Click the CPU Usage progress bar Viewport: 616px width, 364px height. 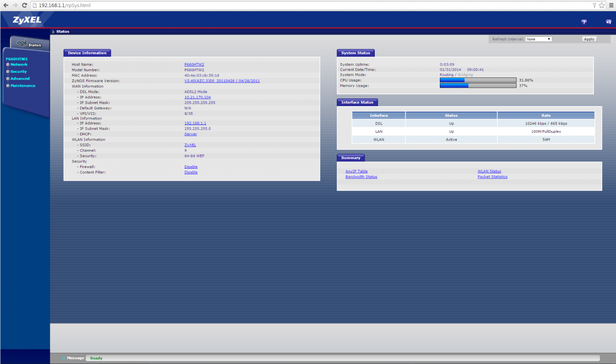point(478,80)
